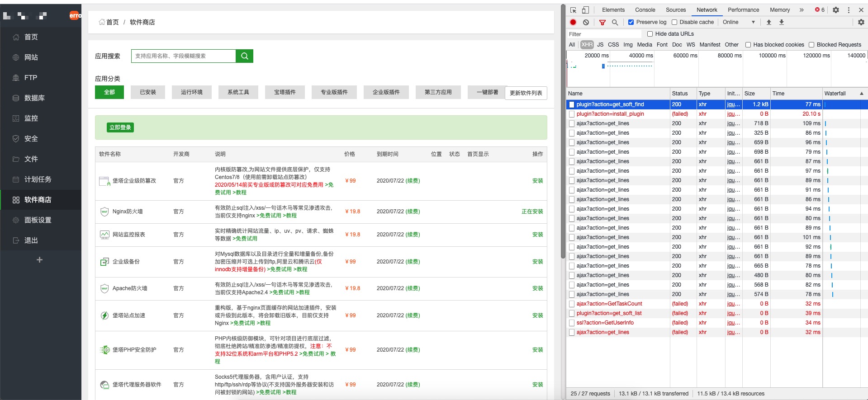Open network search magnifier in DevTools
Image resolution: width=868 pixels, height=400 pixels.
tap(615, 22)
